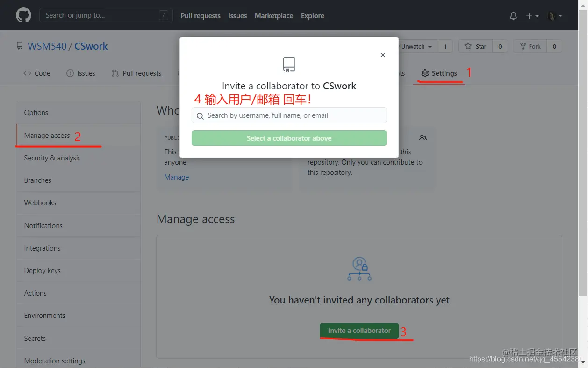
Task: Click Issues in top navigation
Action: tap(237, 16)
